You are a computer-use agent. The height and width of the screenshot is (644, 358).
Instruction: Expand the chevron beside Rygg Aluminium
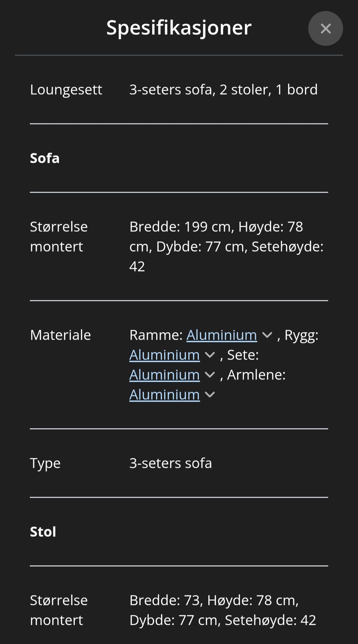(x=210, y=355)
